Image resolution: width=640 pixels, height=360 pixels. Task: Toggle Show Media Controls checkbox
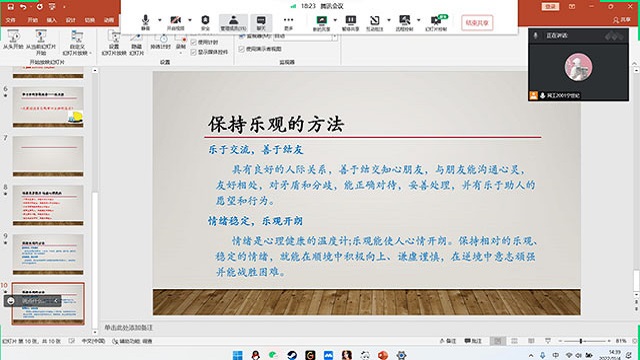(194, 52)
